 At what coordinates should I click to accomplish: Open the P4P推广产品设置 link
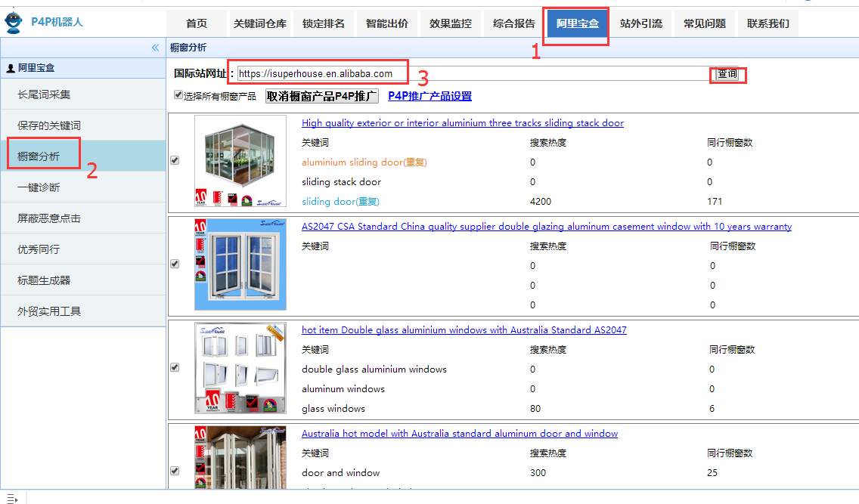click(430, 96)
